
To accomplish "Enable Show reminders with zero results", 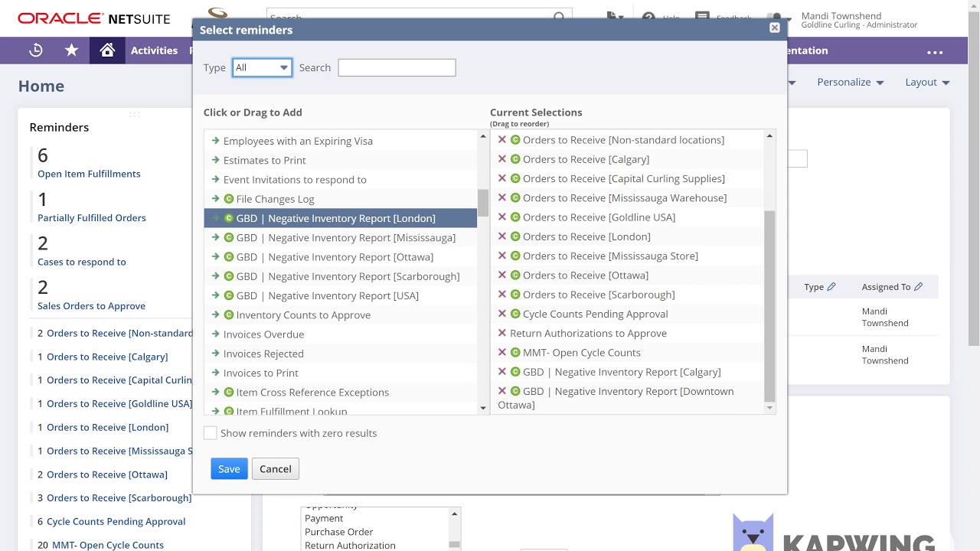I will [210, 433].
